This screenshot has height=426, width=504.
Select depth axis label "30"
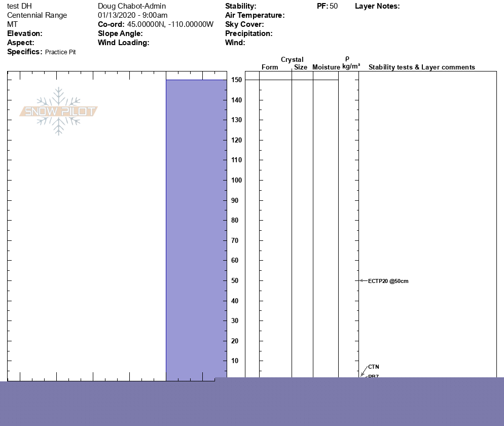pyautogui.click(x=235, y=321)
